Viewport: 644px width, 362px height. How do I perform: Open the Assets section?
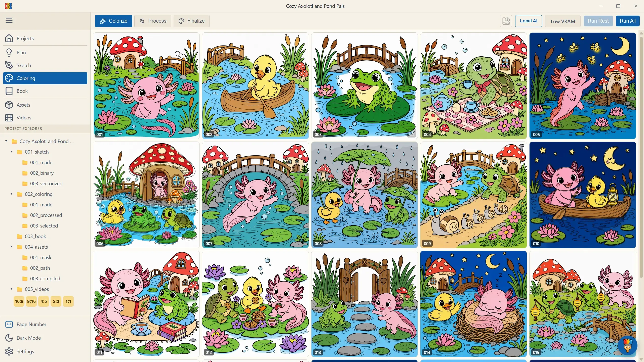45,105
